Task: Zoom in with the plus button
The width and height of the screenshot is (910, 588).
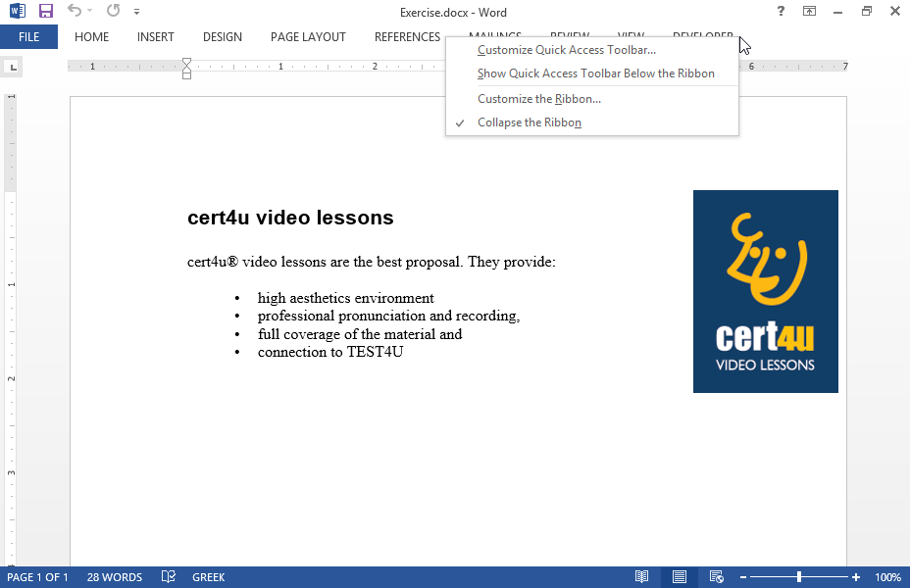Action: pyautogui.click(x=855, y=577)
